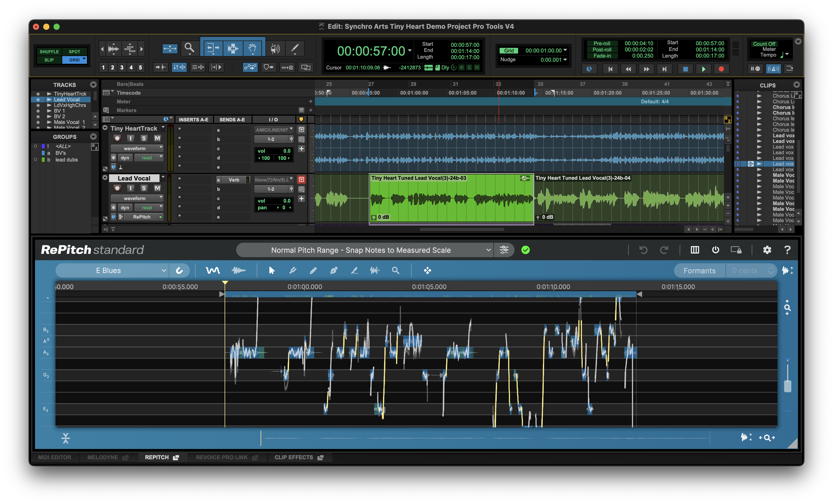Toggle RePitch power bypass button

716,250
